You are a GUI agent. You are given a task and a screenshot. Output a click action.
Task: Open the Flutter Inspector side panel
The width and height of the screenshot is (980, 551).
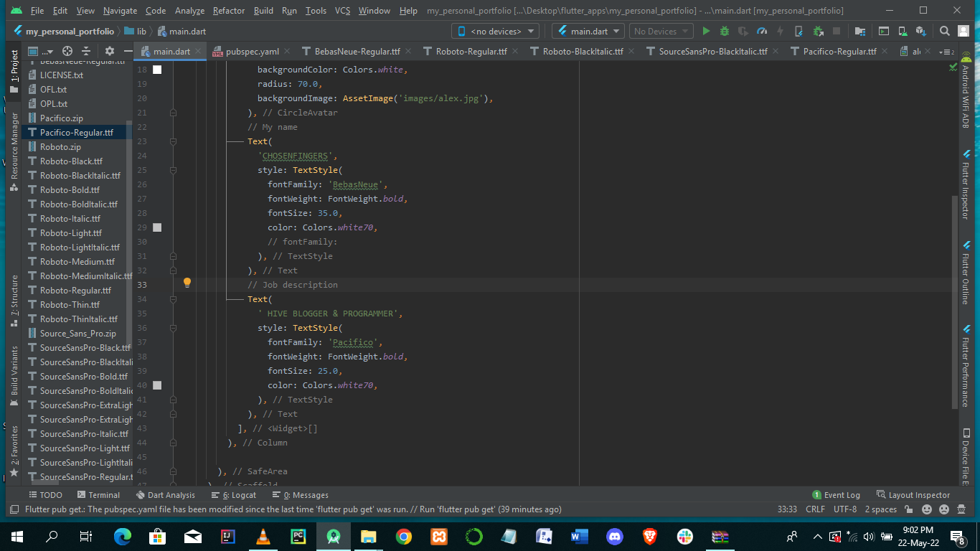(966, 184)
